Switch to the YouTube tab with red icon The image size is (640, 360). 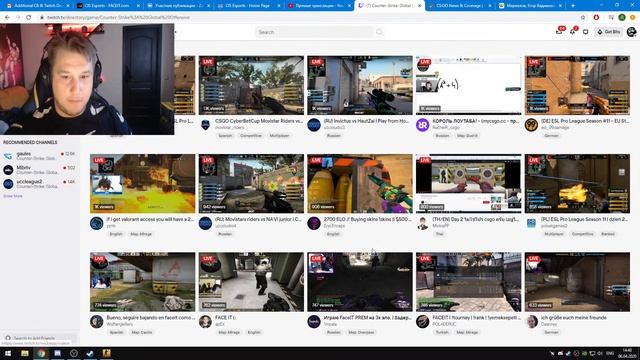click(318, 6)
